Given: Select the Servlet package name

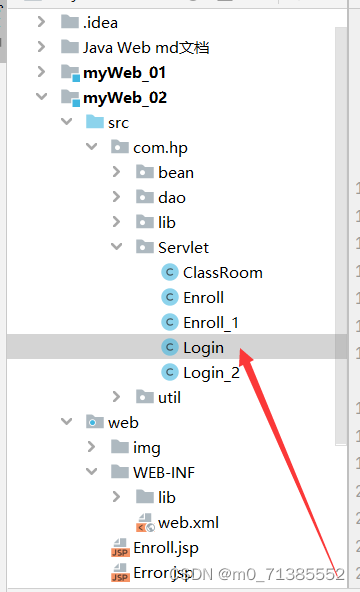Looking at the screenshot, I should point(183,247).
